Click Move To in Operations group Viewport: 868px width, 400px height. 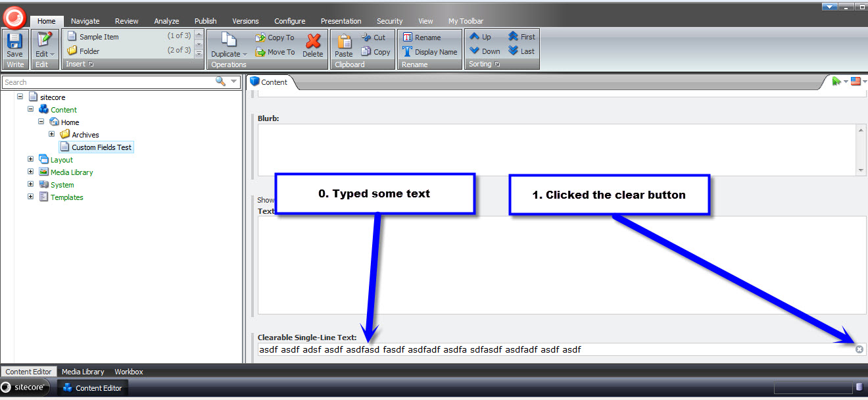click(275, 52)
